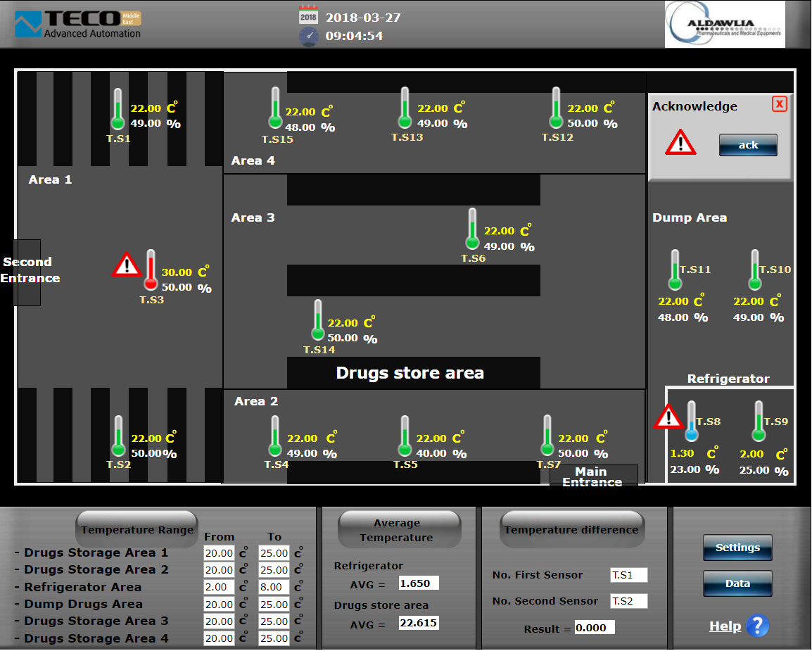Edit Drugs Storage Area 1 From temperature
812x651 pixels.
219,553
